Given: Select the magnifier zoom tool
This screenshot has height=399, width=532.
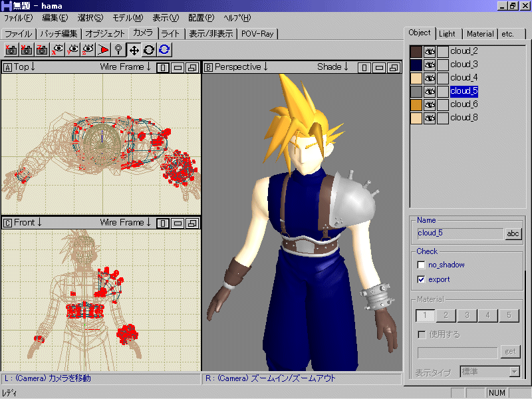Looking at the screenshot, I should 118,50.
